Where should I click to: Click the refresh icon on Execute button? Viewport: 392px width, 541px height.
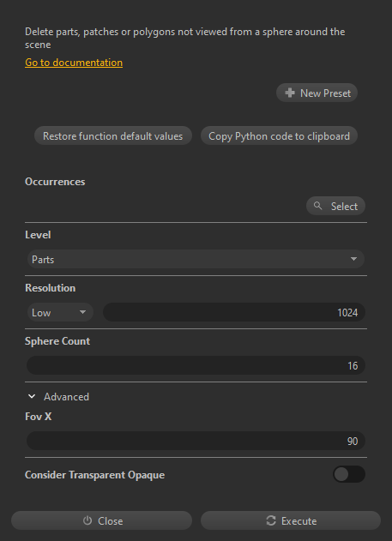point(271,520)
